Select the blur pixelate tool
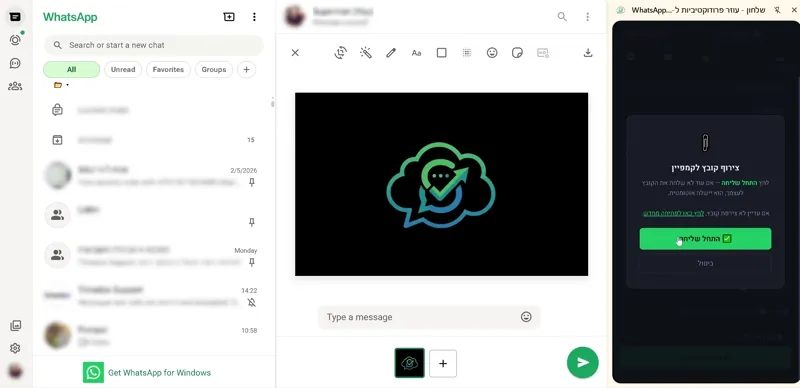 466,53
